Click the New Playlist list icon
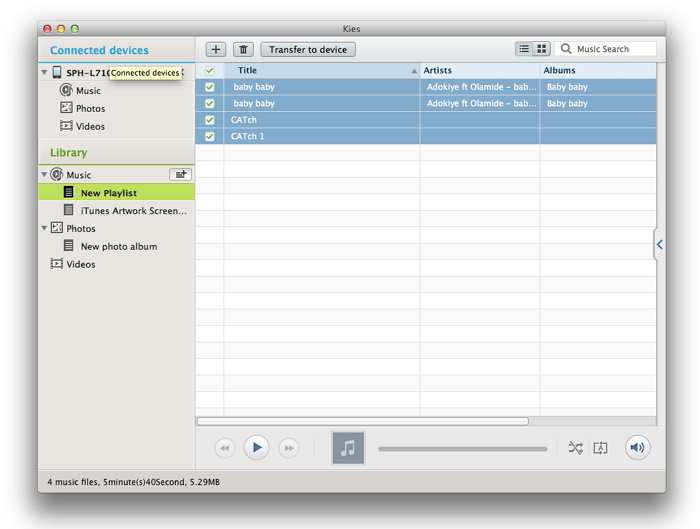This screenshot has height=529, width=700. (x=68, y=192)
